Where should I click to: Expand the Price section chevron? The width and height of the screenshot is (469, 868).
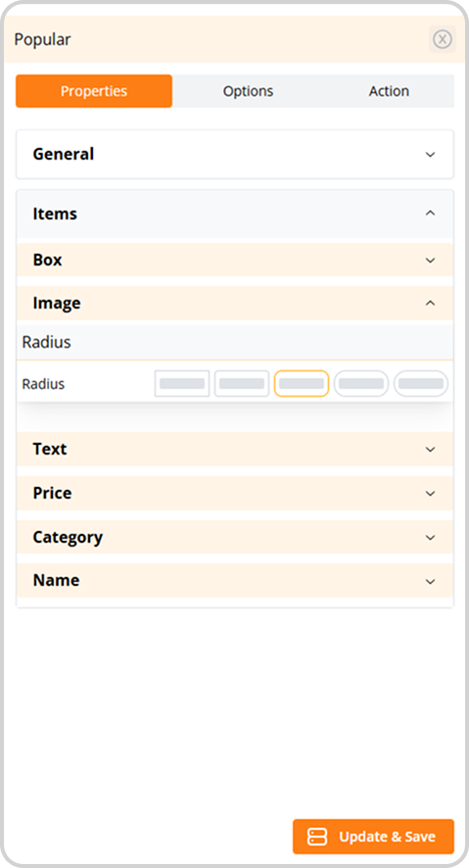click(430, 493)
